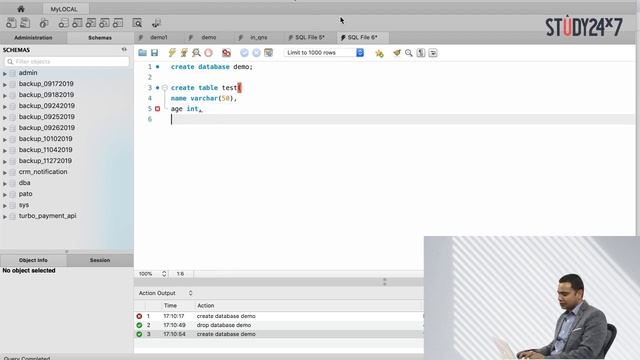Expand the backup_09262019 schema

[5, 129]
